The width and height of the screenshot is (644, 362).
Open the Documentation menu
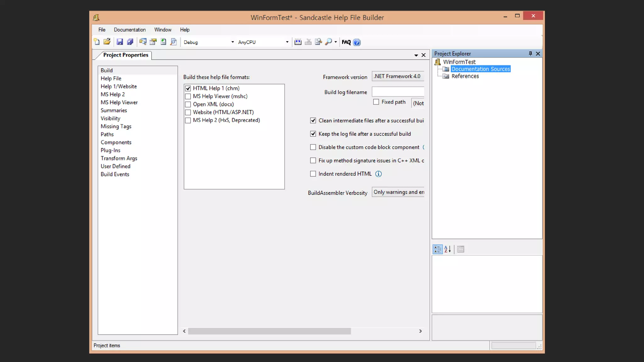click(x=130, y=30)
